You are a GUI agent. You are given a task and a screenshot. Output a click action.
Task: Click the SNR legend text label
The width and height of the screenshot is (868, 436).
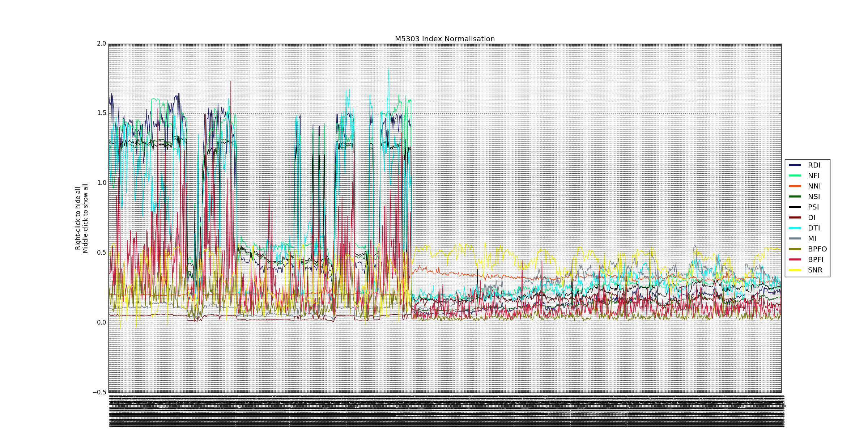815,270
